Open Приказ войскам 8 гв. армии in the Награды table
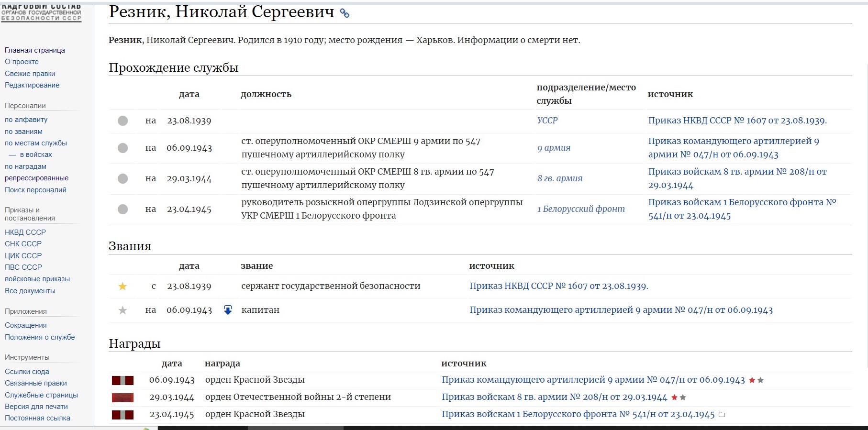Image resolution: width=868 pixels, height=430 pixels. 554,397
